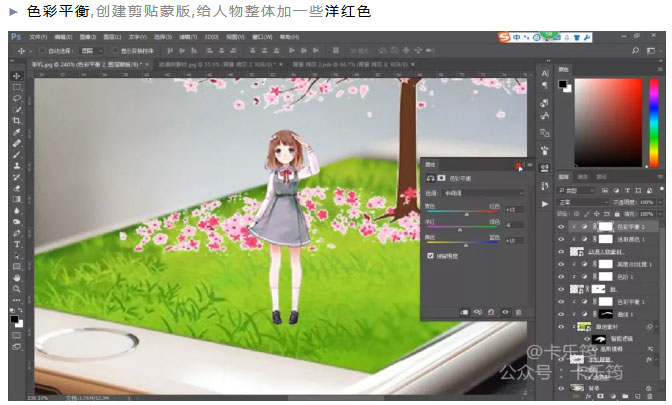Open the layer filter type dropdown

pyautogui.click(x=576, y=190)
